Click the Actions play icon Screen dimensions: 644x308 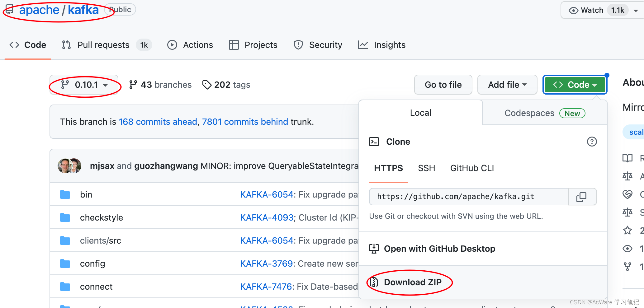tap(172, 45)
